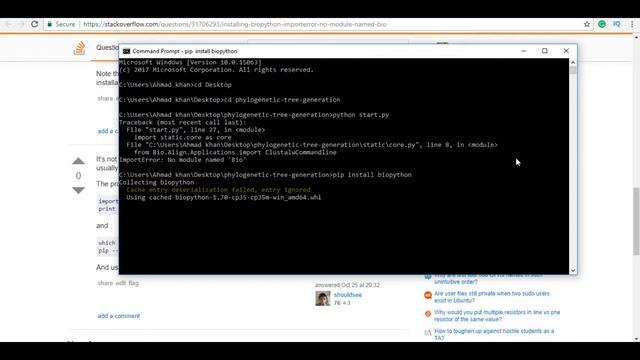Close the Command Prompt window

click(x=566, y=51)
